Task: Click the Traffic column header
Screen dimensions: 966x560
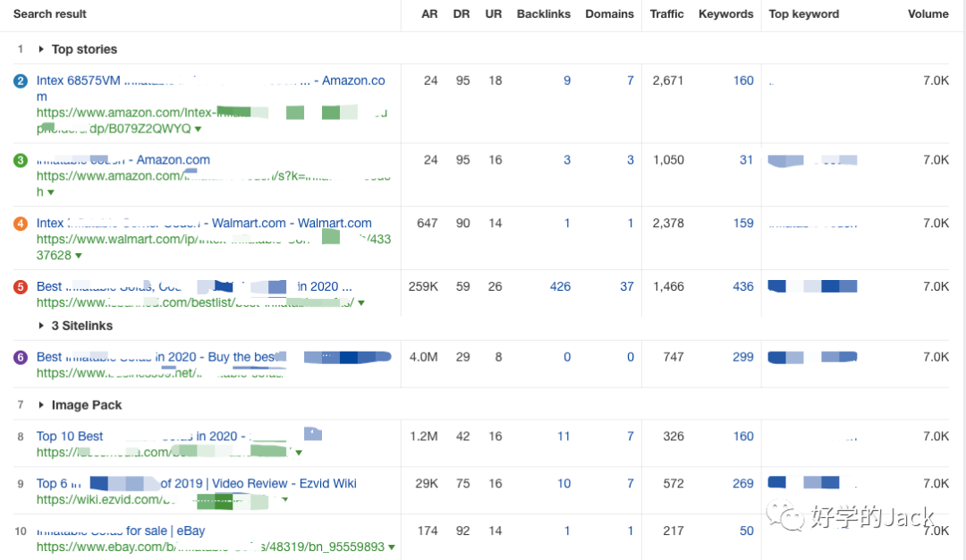Action: pos(666,14)
